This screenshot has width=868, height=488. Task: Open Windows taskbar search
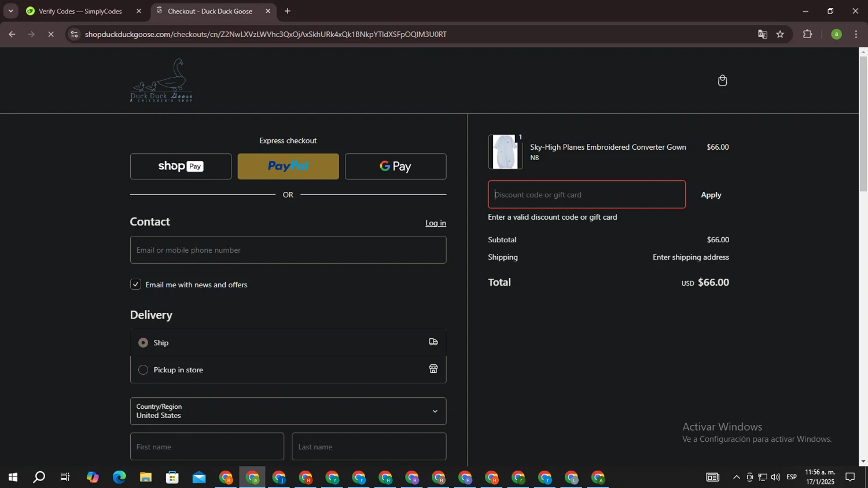coord(39,478)
